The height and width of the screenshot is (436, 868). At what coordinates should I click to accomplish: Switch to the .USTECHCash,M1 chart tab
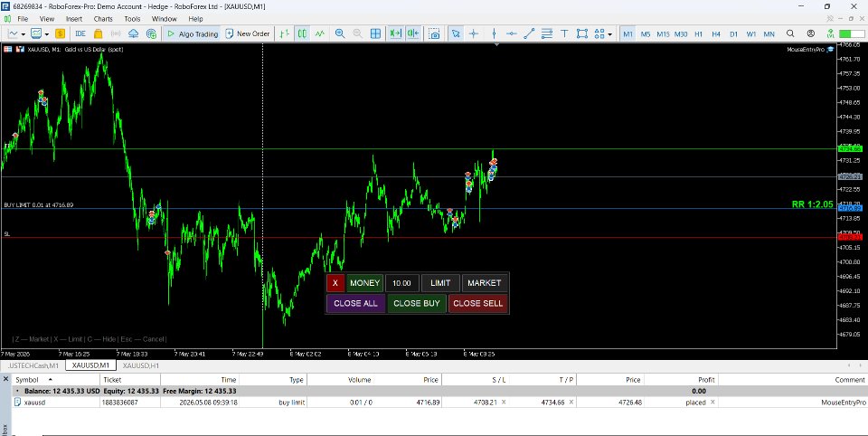pos(33,365)
